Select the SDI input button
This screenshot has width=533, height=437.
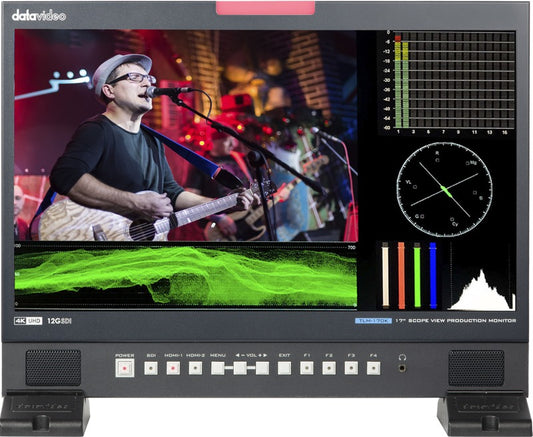tap(151, 368)
